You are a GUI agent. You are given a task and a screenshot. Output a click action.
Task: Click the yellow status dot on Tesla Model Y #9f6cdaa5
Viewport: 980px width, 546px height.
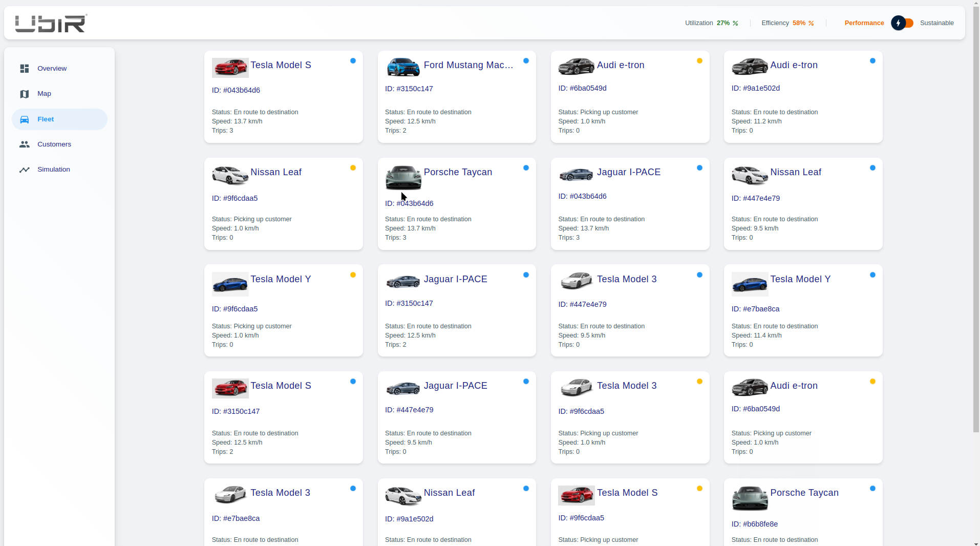[x=353, y=275]
